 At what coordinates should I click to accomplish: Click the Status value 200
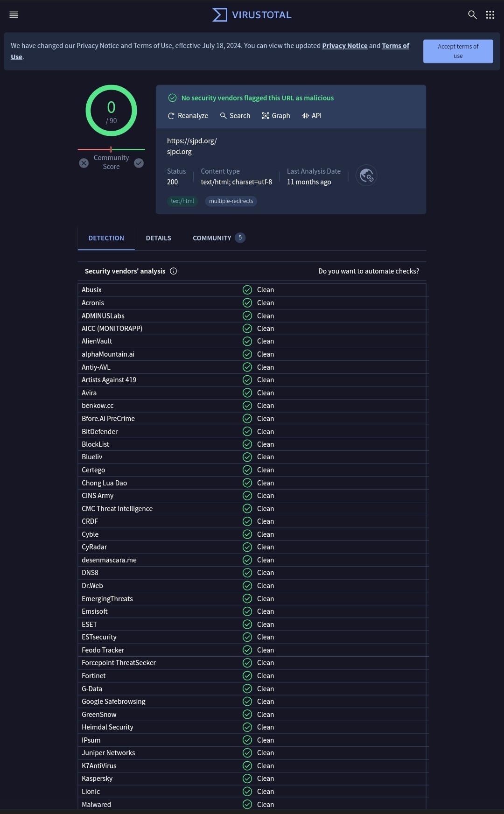[x=173, y=182]
